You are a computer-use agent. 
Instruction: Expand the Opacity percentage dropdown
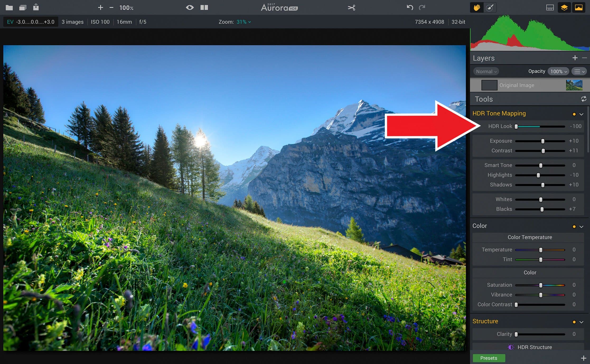pos(558,71)
